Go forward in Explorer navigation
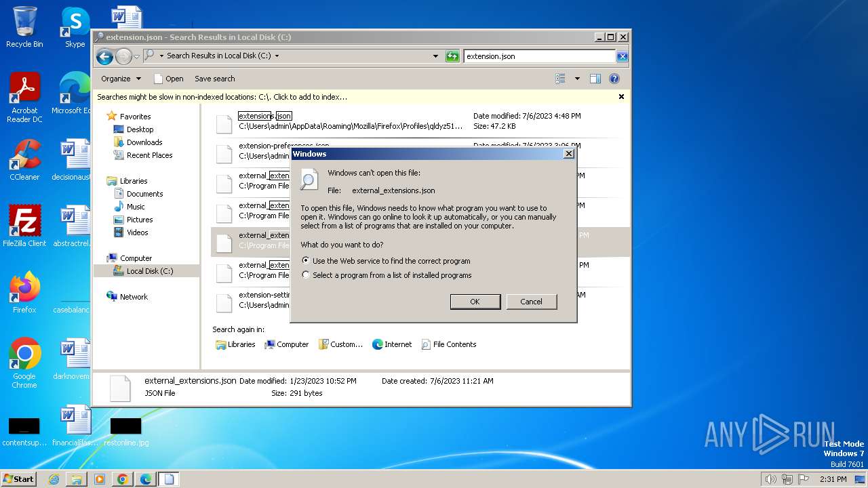The height and width of the screenshot is (488, 868). (x=123, y=56)
